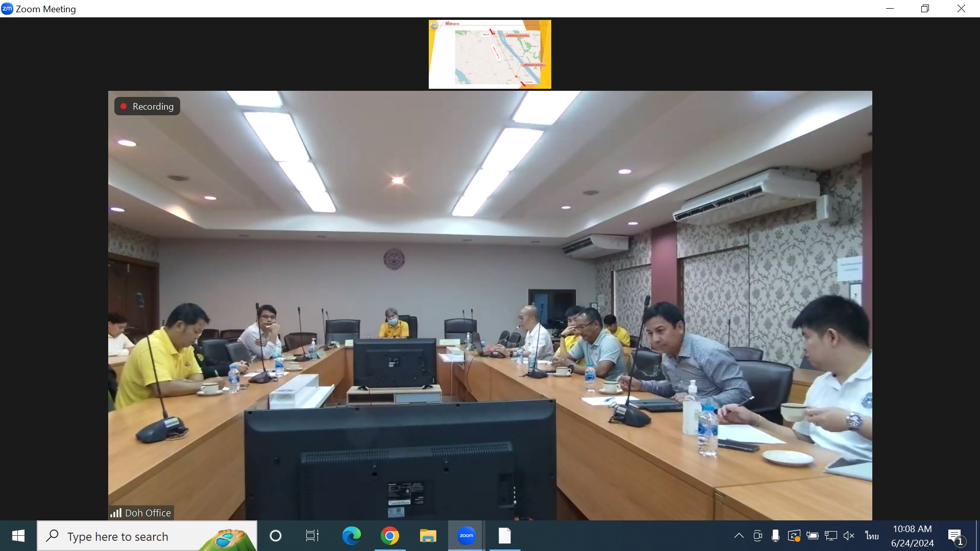Click the Recording indicator label
Image resolution: width=980 pixels, height=551 pixels.
point(147,106)
